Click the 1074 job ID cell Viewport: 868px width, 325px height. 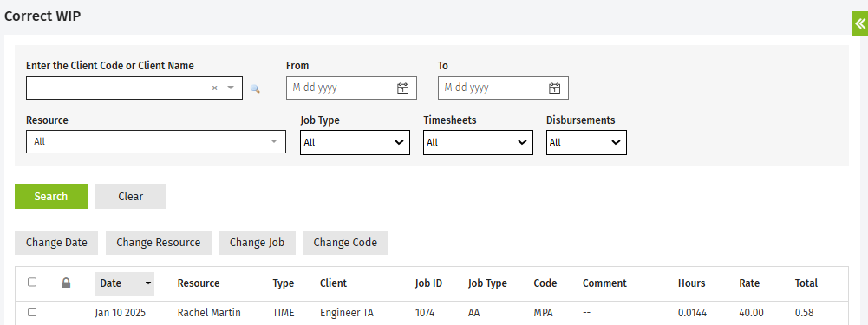pos(425,313)
